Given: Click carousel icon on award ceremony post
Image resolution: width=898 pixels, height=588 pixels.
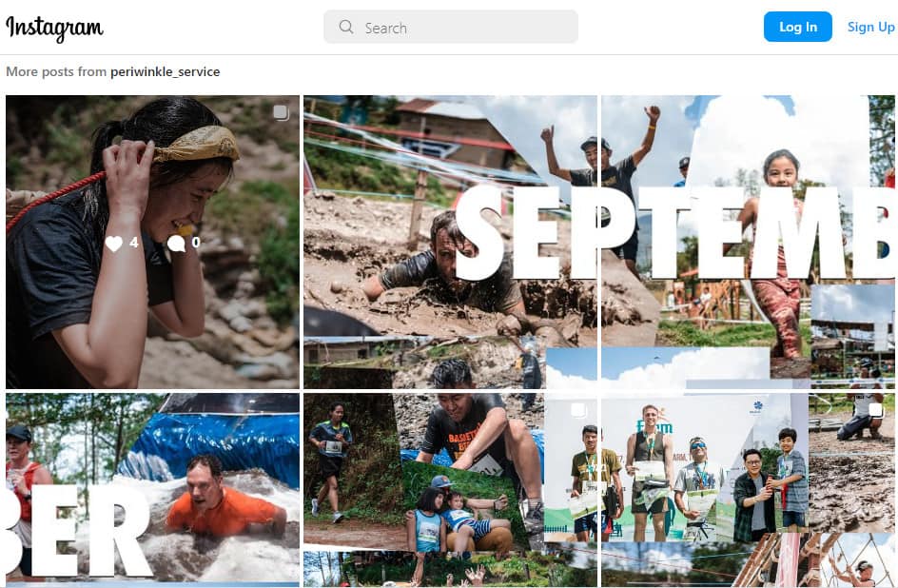Looking at the screenshot, I should (876, 410).
